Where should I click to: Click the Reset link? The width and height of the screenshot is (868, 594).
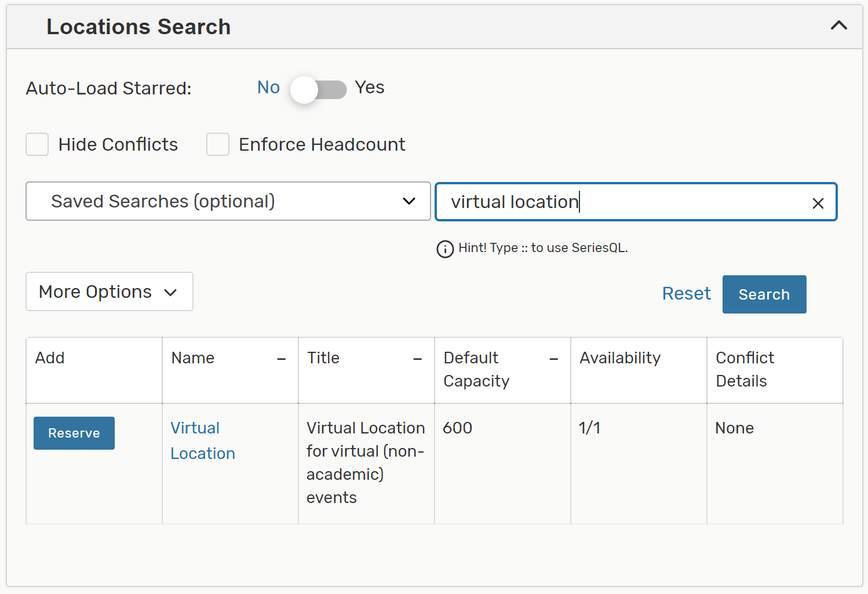(686, 294)
